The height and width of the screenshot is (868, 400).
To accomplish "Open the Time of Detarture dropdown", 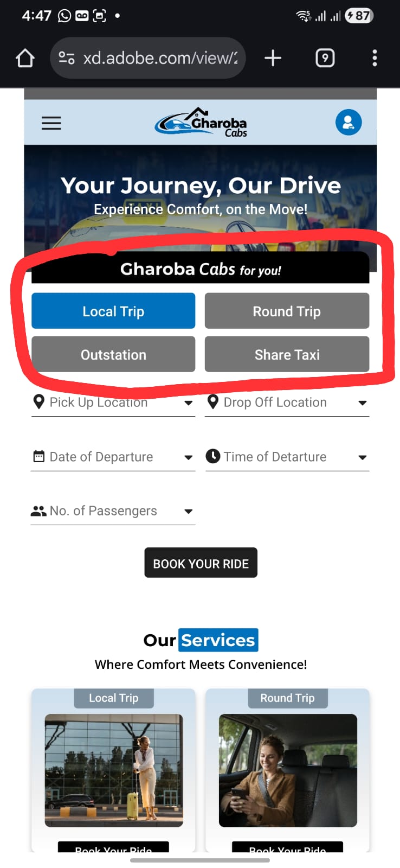I will pos(287,457).
